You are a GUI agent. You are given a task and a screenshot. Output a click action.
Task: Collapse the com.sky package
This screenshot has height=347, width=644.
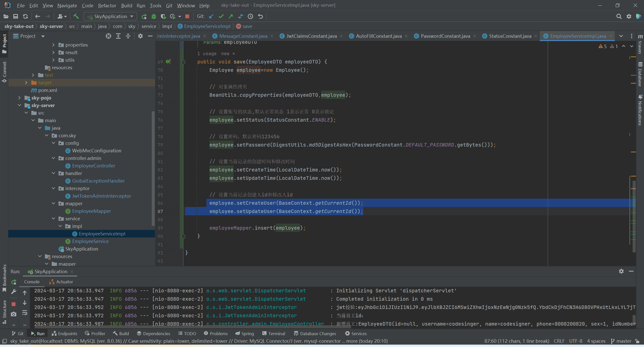47,135
